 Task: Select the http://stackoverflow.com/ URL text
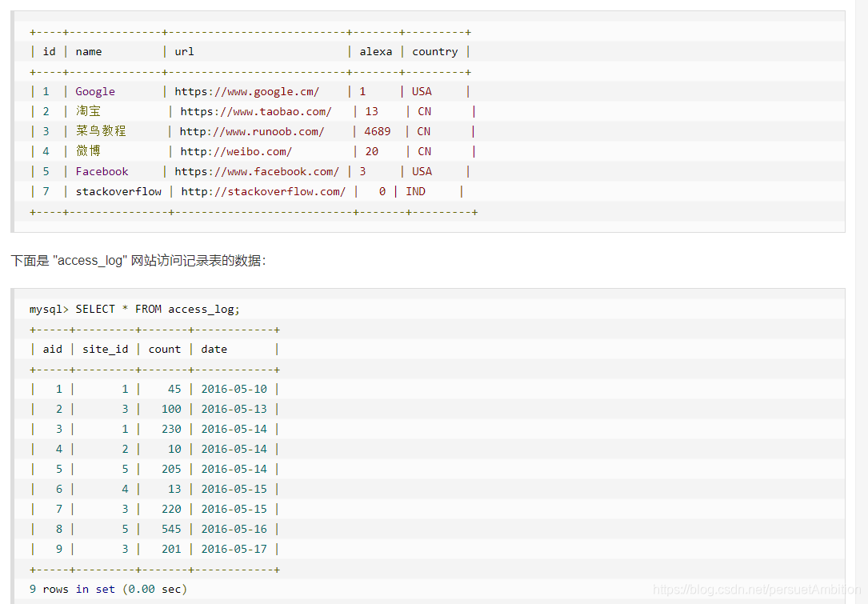click(x=263, y=191)
